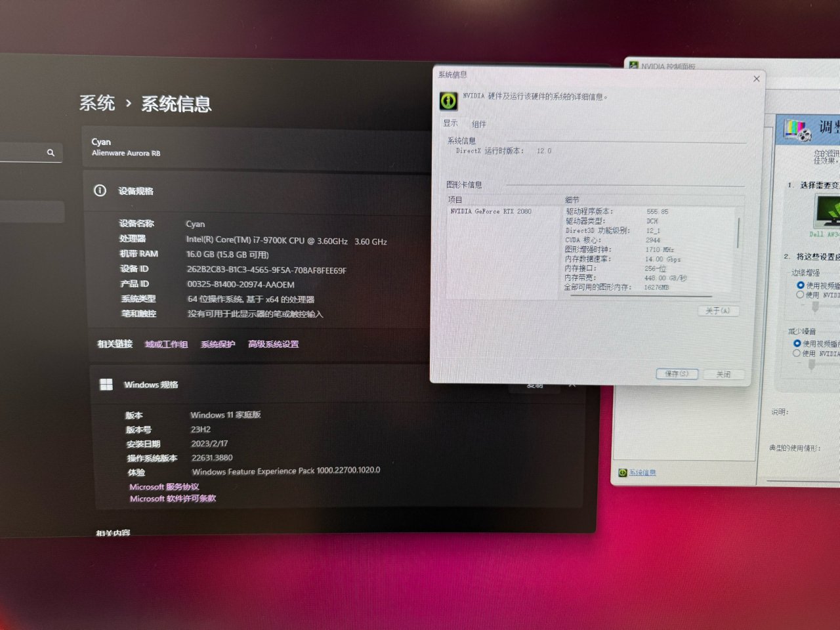Click the 2023/2/17 install date value
The height and width of the screenshot is (630, 840).
(209, 444)
